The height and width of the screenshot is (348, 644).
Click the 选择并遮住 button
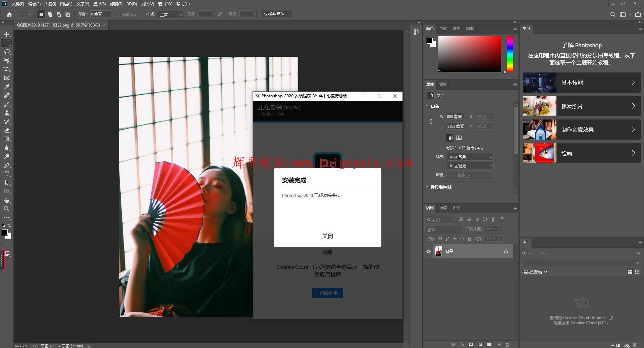[276, 14]
